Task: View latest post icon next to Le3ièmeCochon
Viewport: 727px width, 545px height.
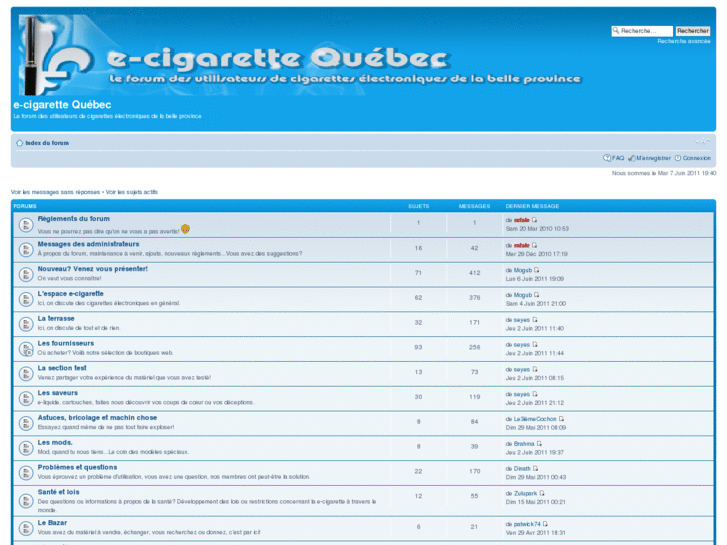Action: [561, 419]
